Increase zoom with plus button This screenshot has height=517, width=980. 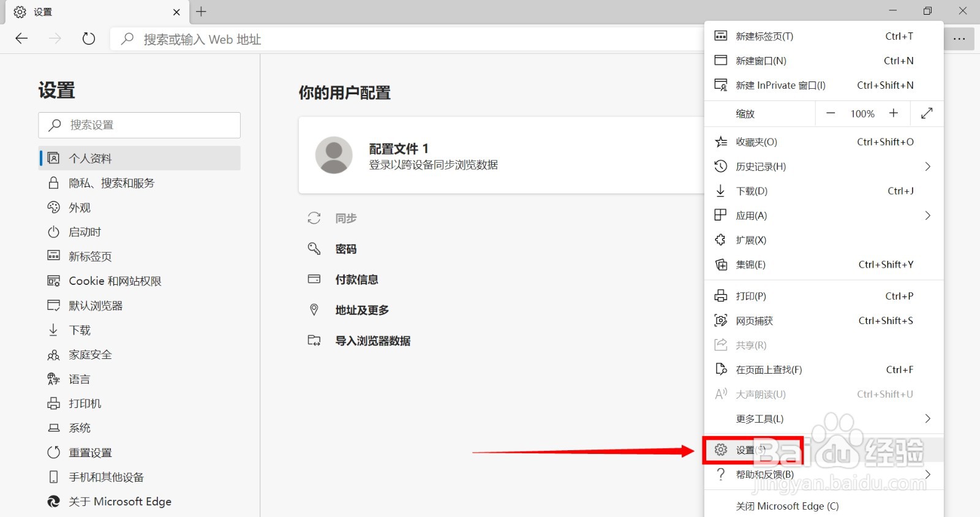tap(894, 113)
